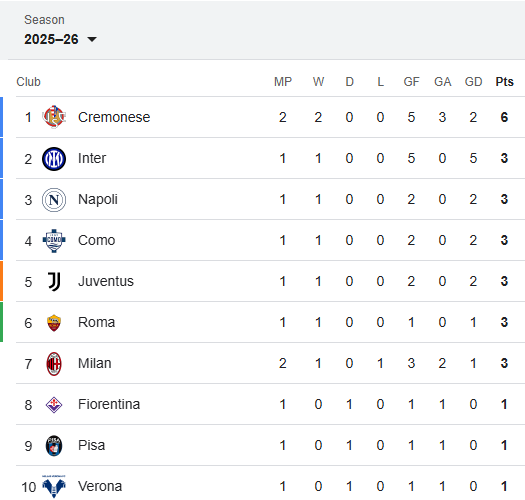Click the GD column header
Viewport: 525px width, 500px height.
(x=473, y=82)
